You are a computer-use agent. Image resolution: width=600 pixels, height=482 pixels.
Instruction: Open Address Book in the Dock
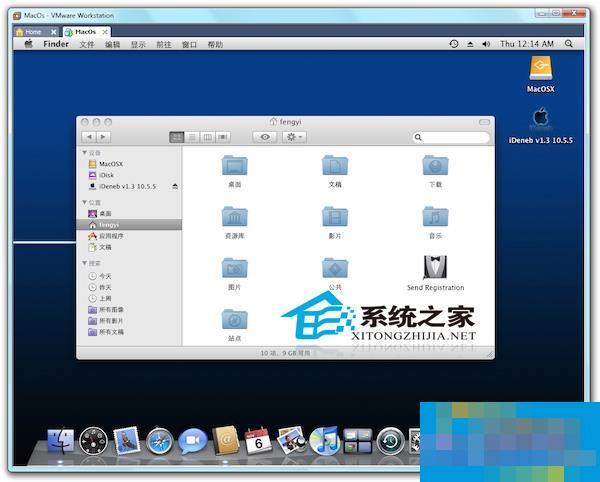pos(226,440)
